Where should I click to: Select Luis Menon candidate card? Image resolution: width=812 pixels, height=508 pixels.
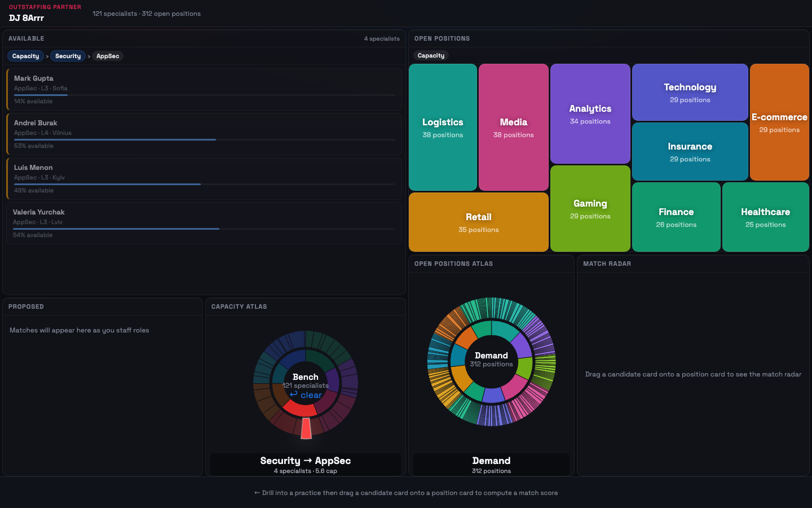(x=204, y=178)
